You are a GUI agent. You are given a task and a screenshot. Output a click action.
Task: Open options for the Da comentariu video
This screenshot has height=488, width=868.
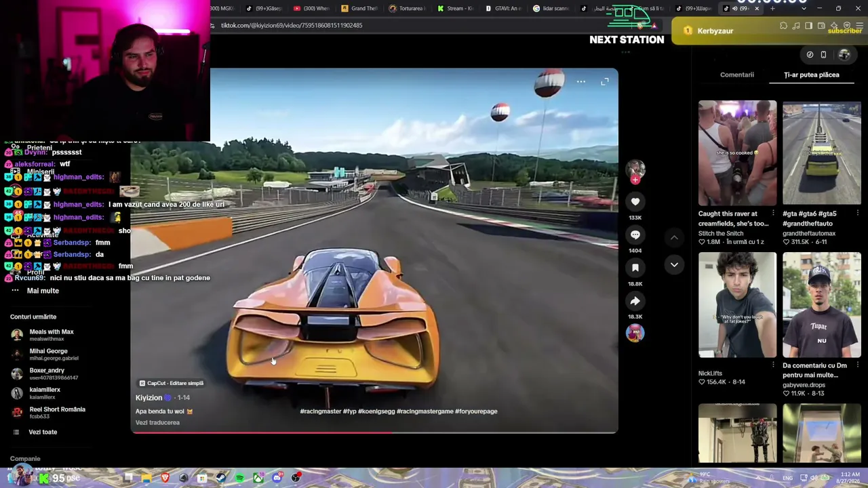click(x=857, y=365)
